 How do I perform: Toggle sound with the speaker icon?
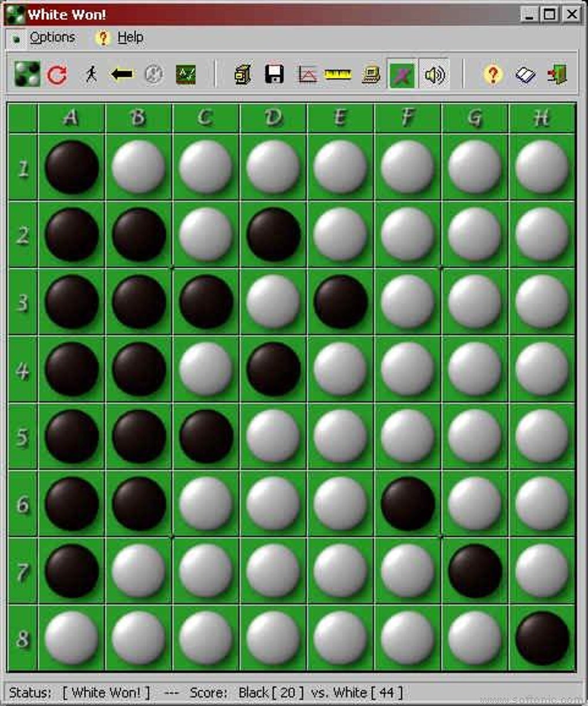(434, 74)
